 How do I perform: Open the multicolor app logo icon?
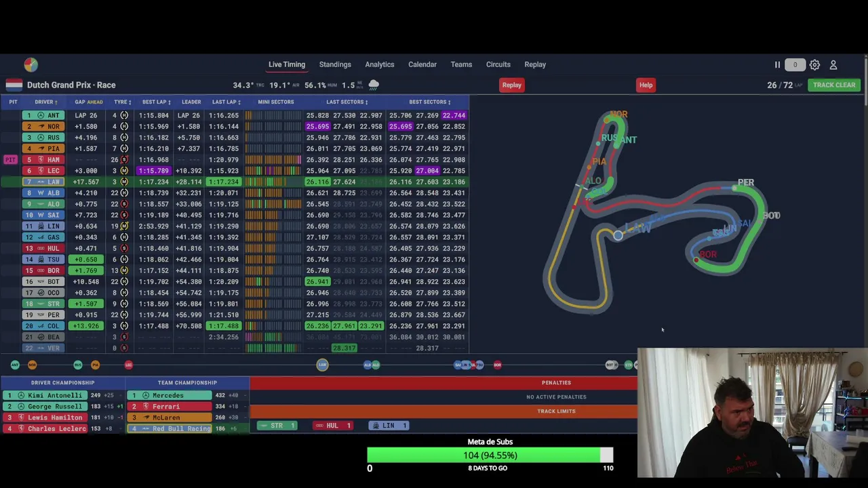tap(31, 64)
